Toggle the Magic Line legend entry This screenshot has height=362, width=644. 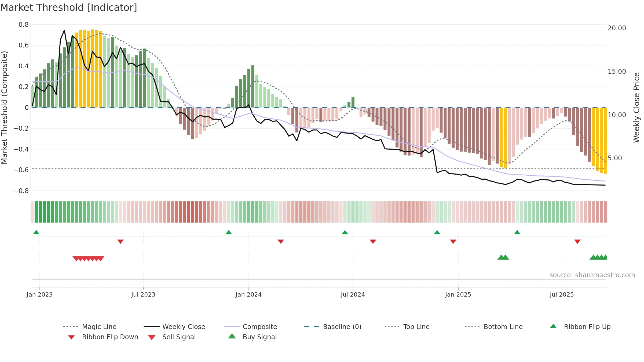[x=90, y=327]
